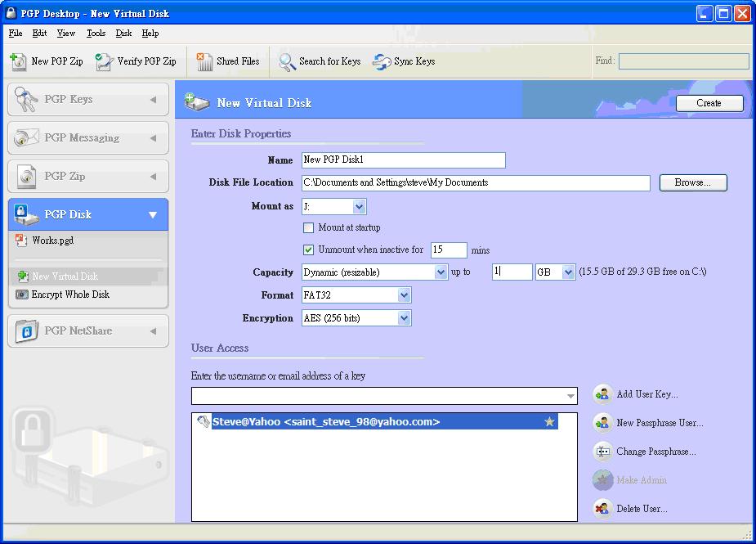Click the PGP Zip panel icon
Screen dimensions: 756x544
pos(26,176)
